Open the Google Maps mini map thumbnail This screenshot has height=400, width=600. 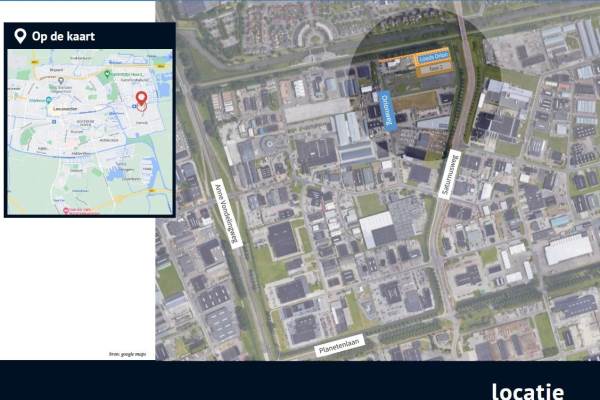[90, 132]
